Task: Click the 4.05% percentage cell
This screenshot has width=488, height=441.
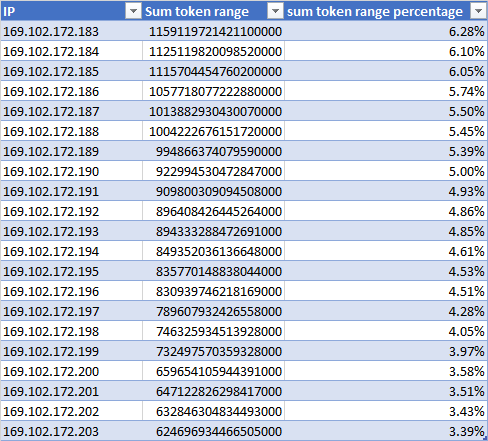Action: point(386,331)
